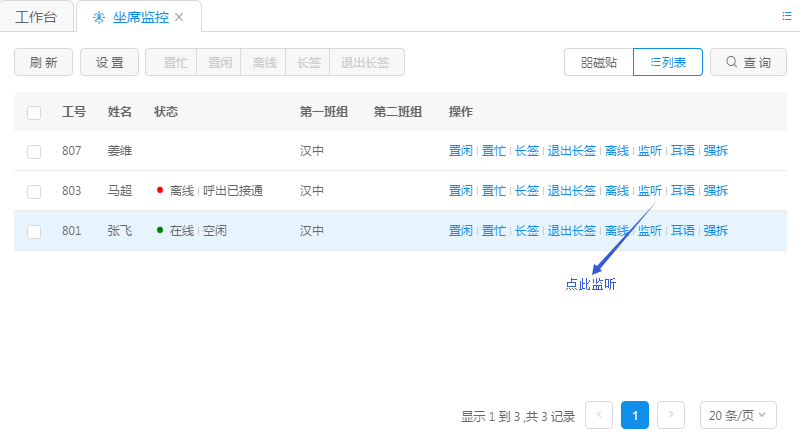Toggle the select-all header checkbox
The height and width of the screenshot is (435, 800).
pyautogui.click(x=34, y=112)
